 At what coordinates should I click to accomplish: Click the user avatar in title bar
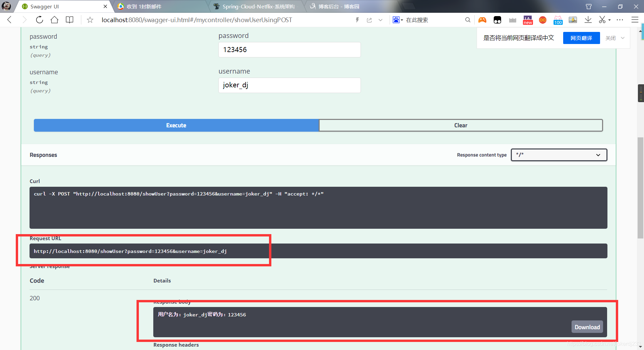click(x=6, y=6)
